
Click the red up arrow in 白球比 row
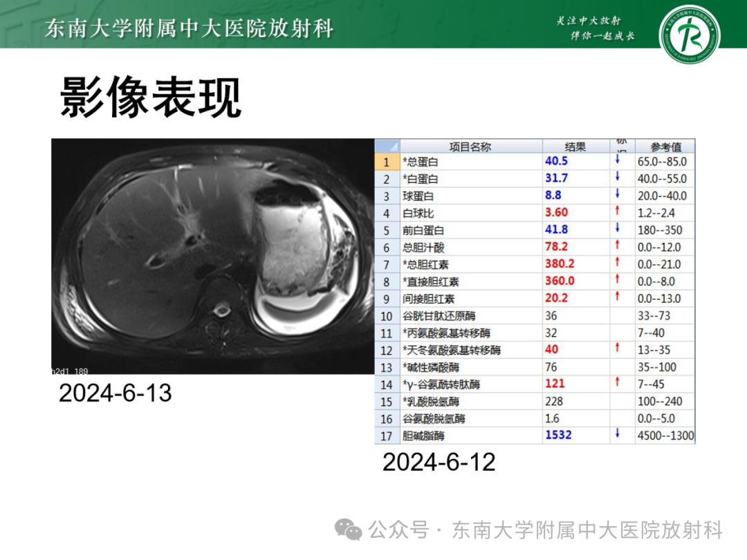618,210
